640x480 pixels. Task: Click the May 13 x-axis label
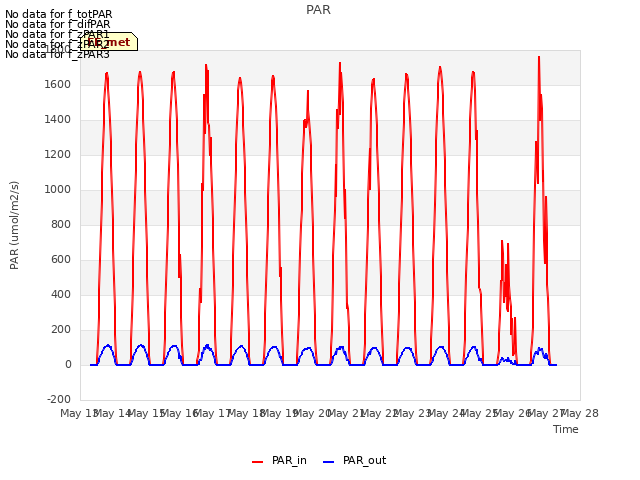(x=78, y=413)
